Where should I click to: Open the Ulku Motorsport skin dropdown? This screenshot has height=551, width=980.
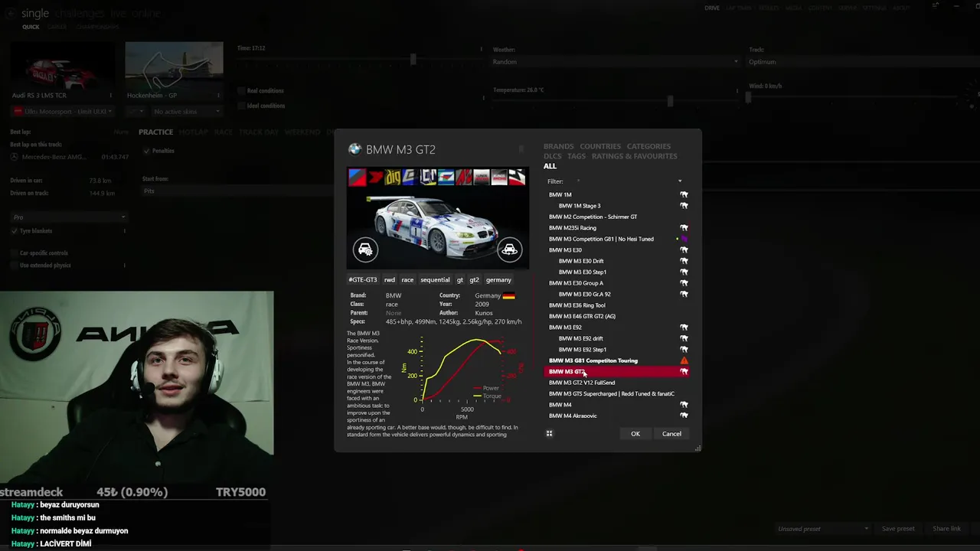tap(62, 112)
